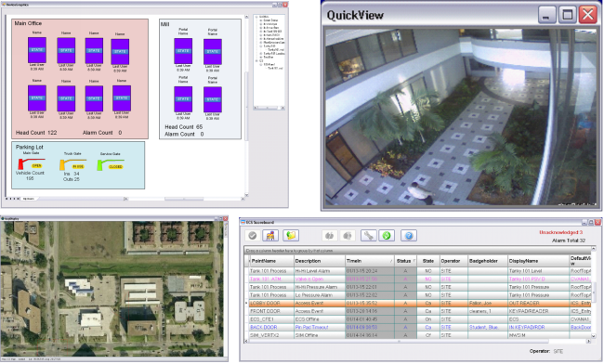Click the green refresh icon in Scoreboard
Image resolution: width=604 pixels, height=364 pixels.
pyautogui.click(x=387, y=236)
